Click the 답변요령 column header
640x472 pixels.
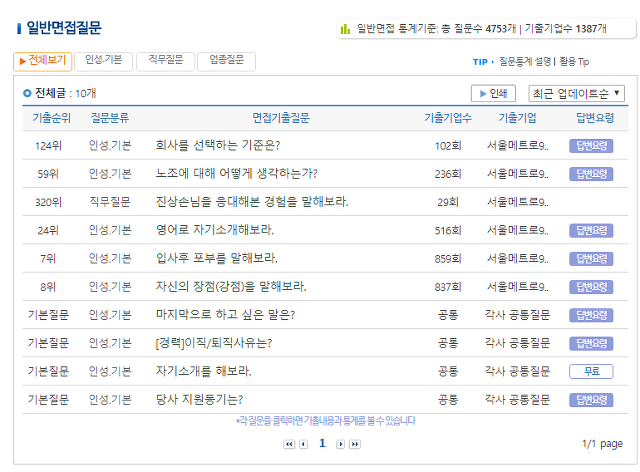(x=595, y=118)
